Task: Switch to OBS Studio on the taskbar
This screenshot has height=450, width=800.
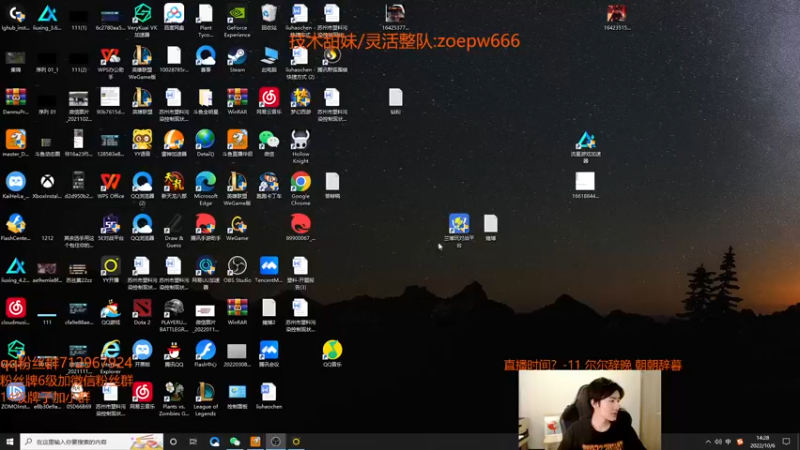Action: [276, 441]
